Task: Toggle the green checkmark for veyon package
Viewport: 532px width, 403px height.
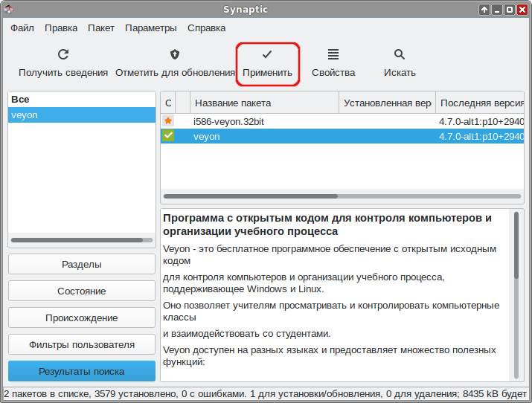Action: [x=168, y=135]
